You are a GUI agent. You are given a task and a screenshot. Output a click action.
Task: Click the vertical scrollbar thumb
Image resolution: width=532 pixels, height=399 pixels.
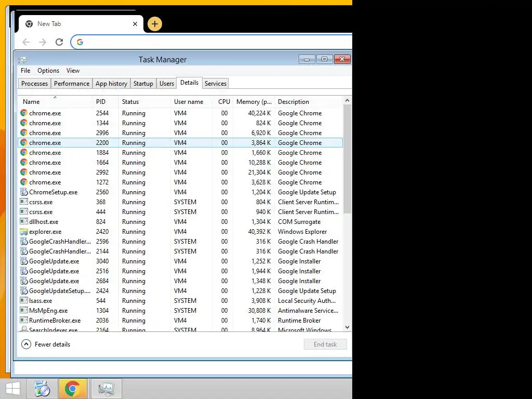(x=347, y=159)
